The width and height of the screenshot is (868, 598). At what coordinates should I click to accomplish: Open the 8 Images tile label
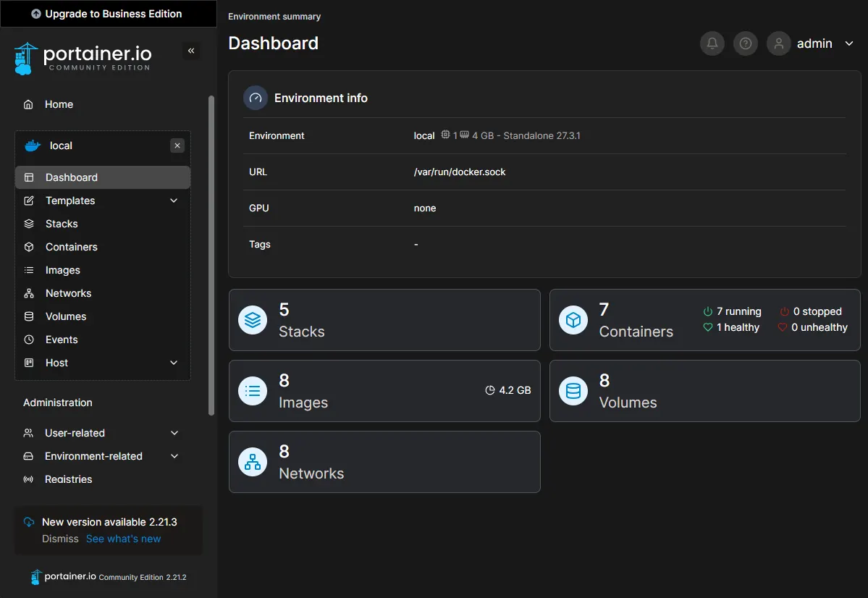pyautogui.click(x=303, y=403)
